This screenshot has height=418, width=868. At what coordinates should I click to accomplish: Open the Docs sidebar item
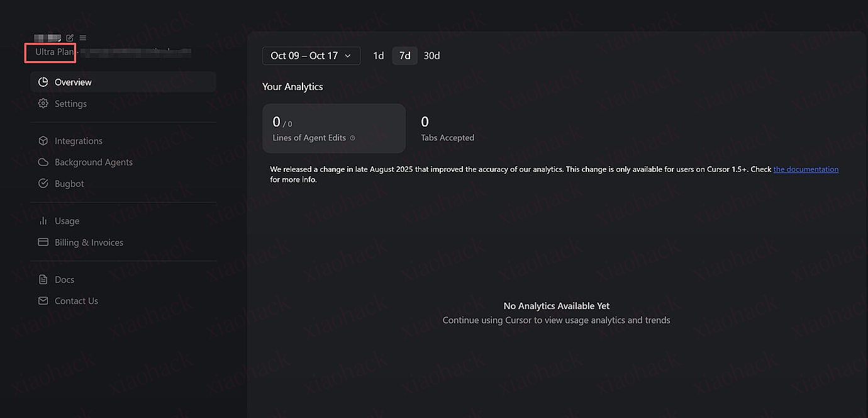(64, 280)
